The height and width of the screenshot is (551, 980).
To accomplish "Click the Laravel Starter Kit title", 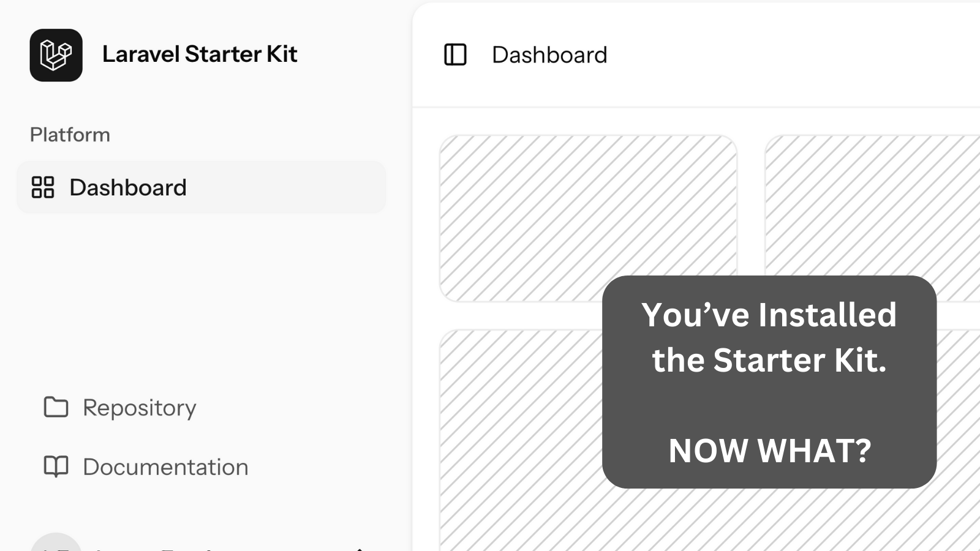I will point(200,54).
